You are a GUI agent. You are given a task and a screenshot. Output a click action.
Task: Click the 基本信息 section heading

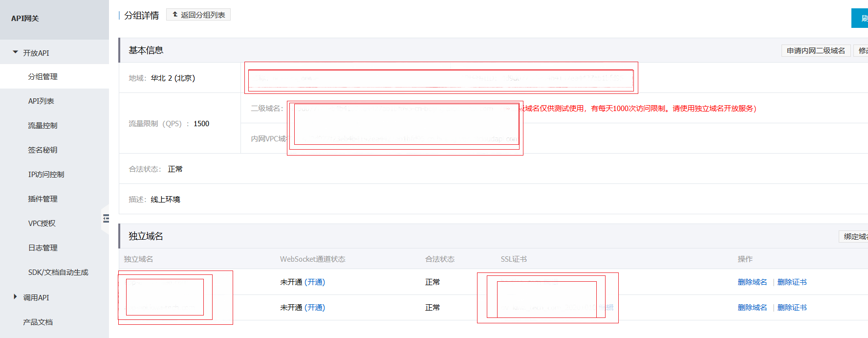coord(146,50)
